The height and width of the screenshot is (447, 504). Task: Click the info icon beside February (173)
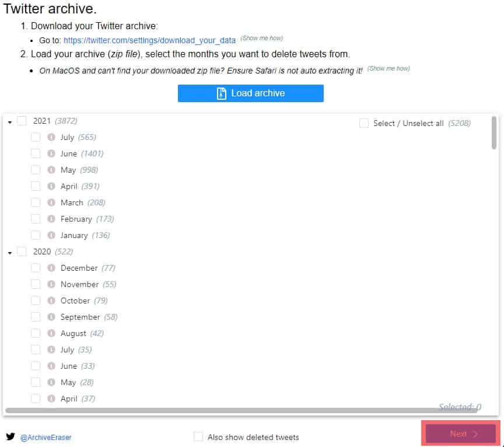point(51,219)
